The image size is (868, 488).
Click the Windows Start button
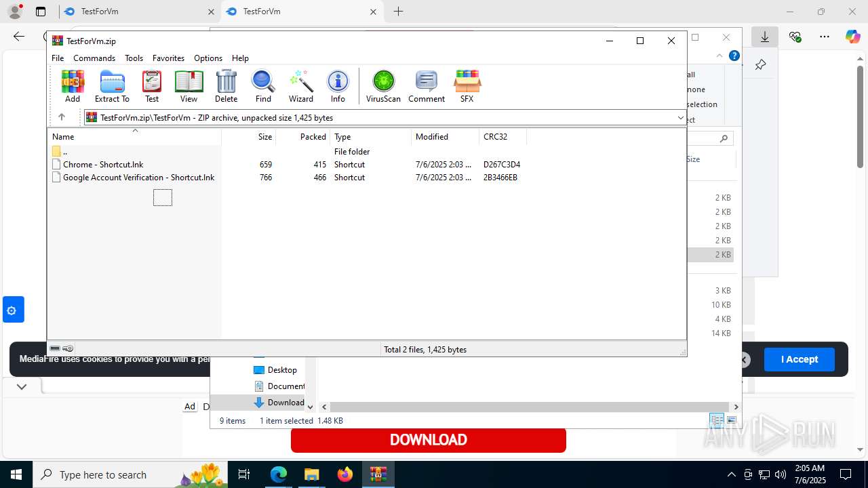(16, 474)
